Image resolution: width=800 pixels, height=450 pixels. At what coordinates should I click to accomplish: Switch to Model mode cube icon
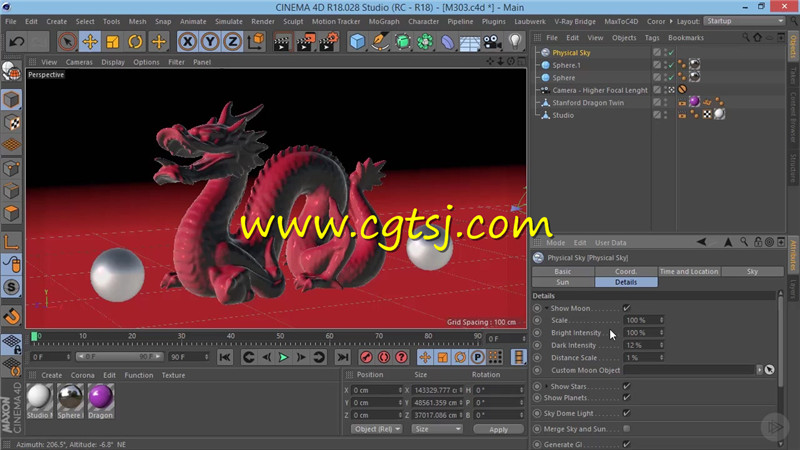pyautogui.click(x=11, y=100)
